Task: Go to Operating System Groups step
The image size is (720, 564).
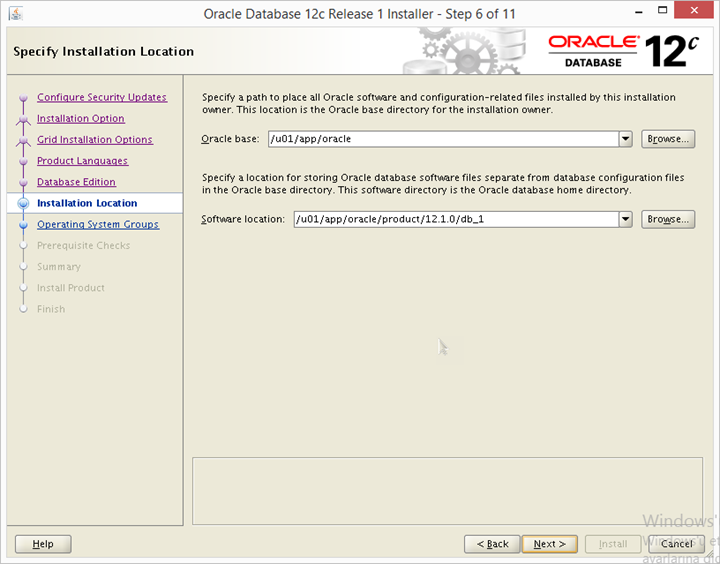Action: pyautogui.click(x=98, y=224)
